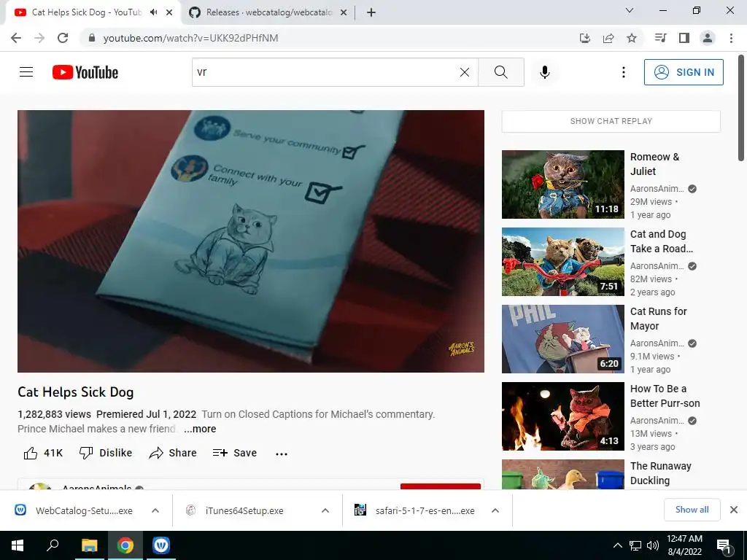Open the YouTube hamburger guide menu

[26, 72]
